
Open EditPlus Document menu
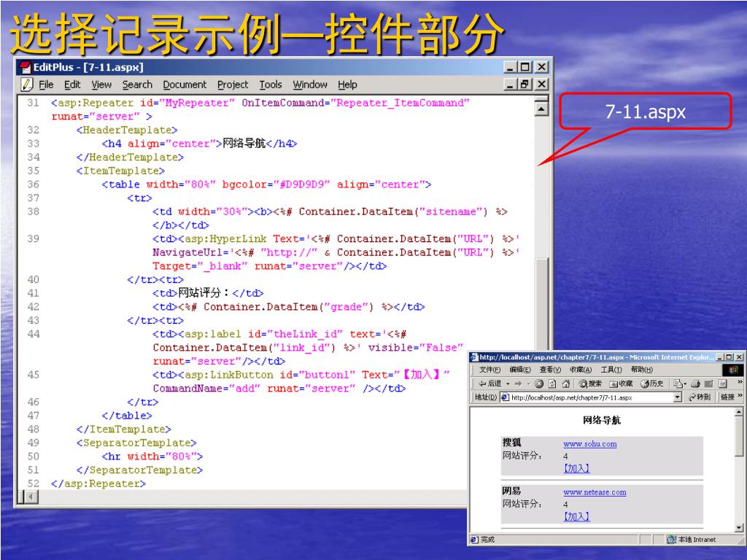tap(185, 85)
